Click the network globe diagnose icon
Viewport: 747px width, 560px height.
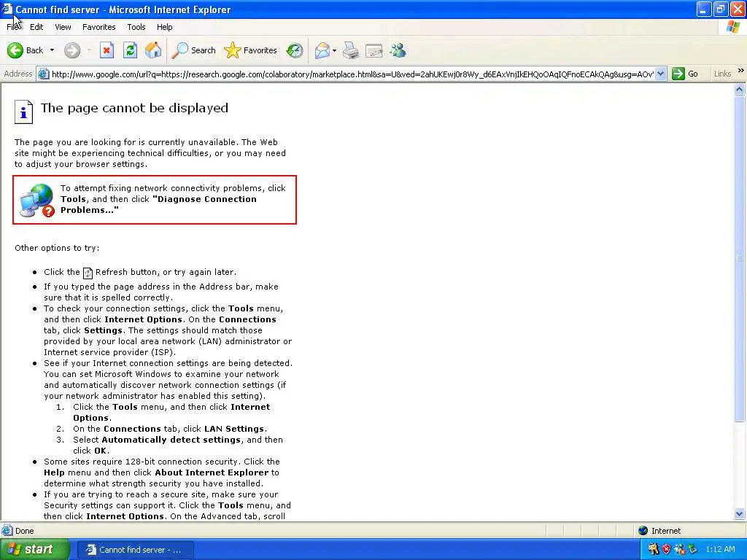click(36, 201)
